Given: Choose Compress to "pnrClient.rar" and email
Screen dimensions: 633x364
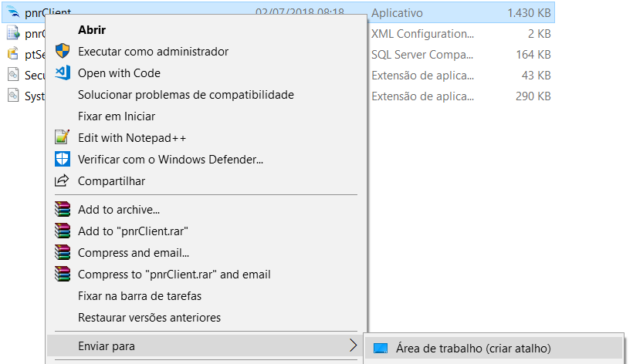Looking at the screenshot, I should tap(174, 275).
